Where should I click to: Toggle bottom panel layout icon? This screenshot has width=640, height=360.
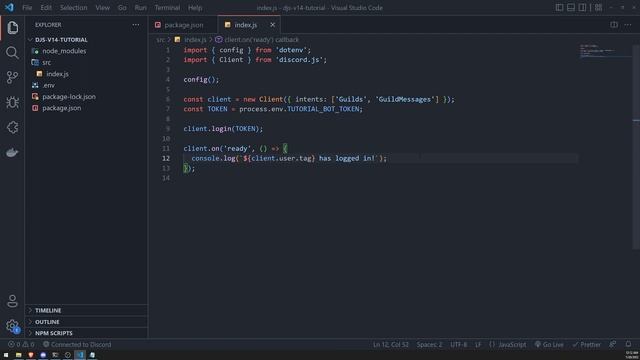[571, 7]
